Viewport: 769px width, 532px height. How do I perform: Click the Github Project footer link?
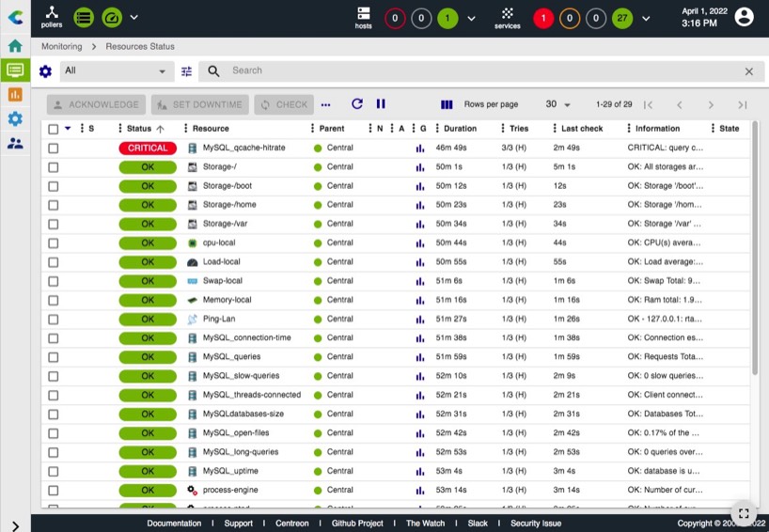point(357,524)
